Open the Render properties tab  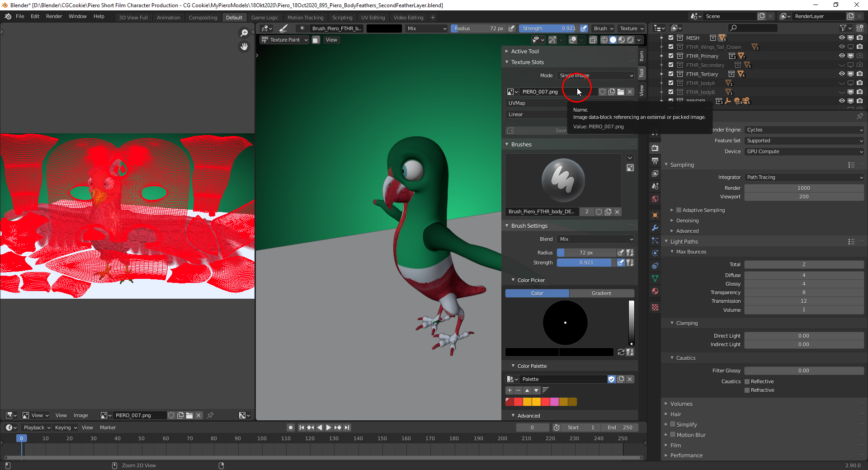(x=655, y=148)
